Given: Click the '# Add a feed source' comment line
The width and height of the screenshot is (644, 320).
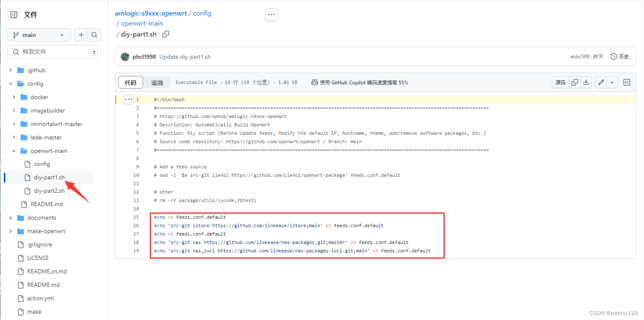Looking at the screenshot, I should [x=180, y=167].
